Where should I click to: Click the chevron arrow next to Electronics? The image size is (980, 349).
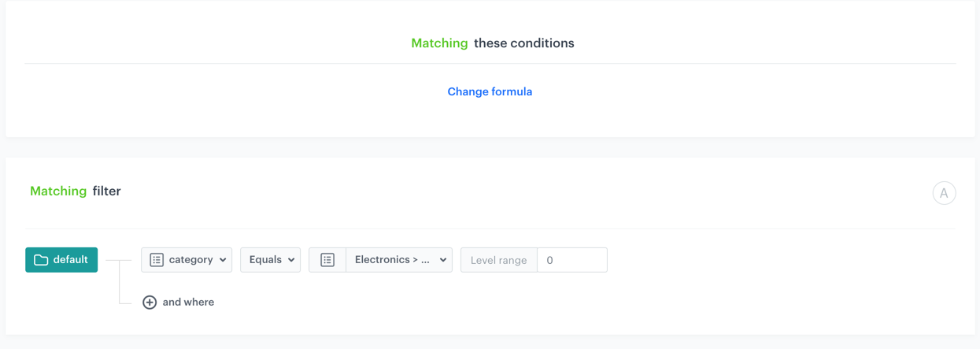[443, 260]
